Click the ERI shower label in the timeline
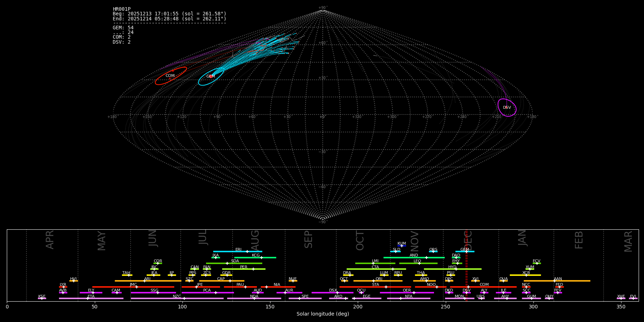The image size is (644, 322). (x=238, y=250)
